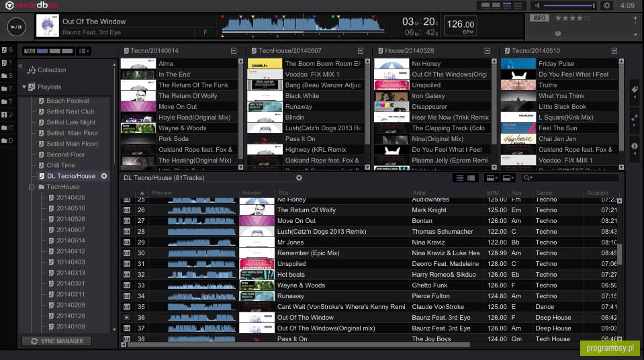Open the Collection
The height and width of the screenshot is (360, 644).
[51, 70]
